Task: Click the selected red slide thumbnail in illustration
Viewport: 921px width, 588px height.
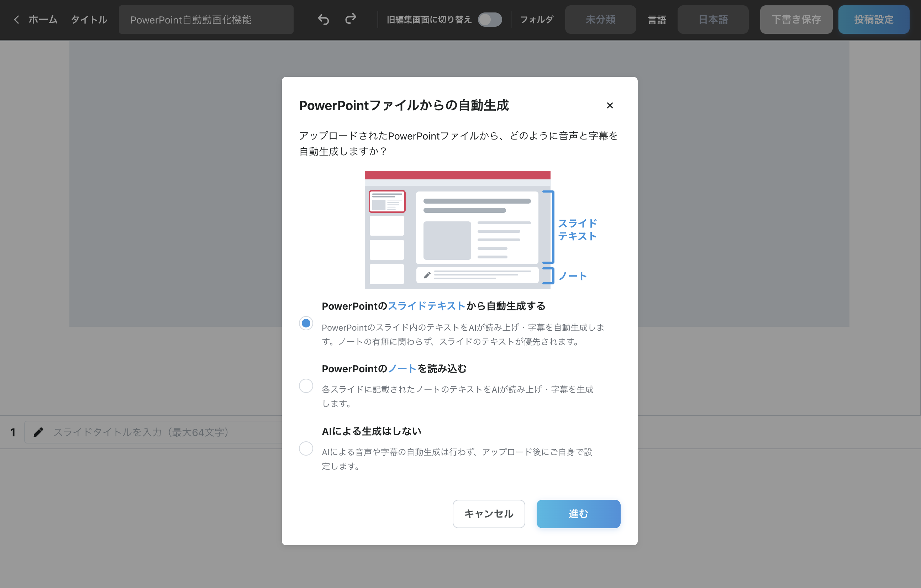Action: coord(387,201)
